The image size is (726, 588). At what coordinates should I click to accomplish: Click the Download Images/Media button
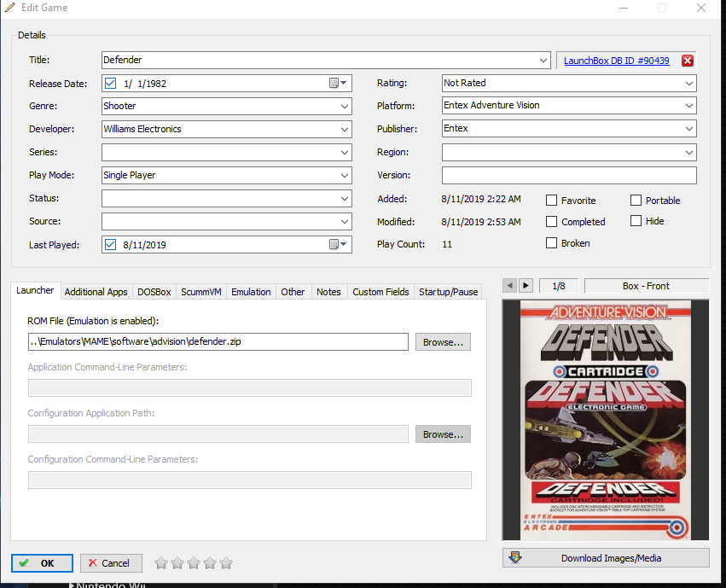click(x=606, y=558)
